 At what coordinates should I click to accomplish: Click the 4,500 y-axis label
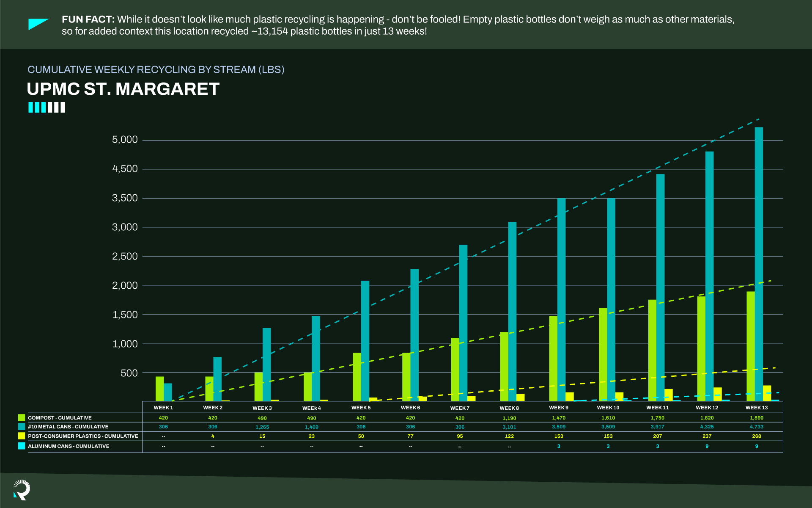[125, 169]
